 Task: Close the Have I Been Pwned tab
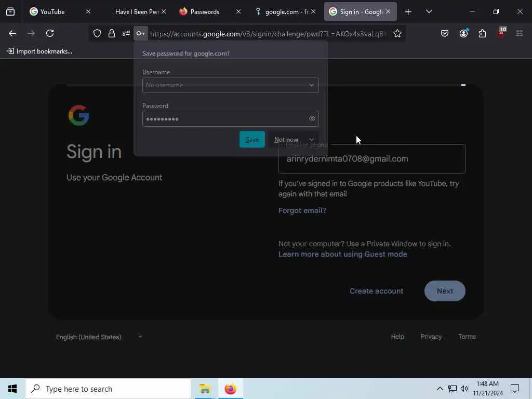coord(164,12)
